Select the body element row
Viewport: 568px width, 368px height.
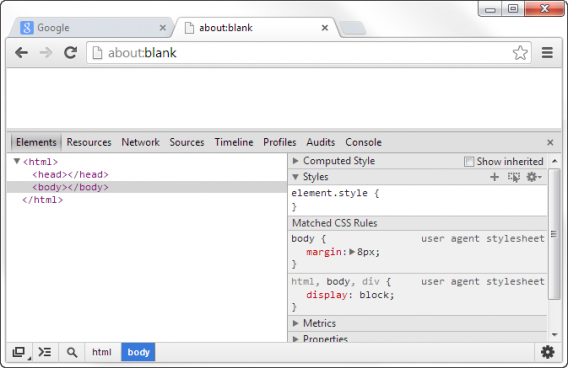[x=147, y=187]
